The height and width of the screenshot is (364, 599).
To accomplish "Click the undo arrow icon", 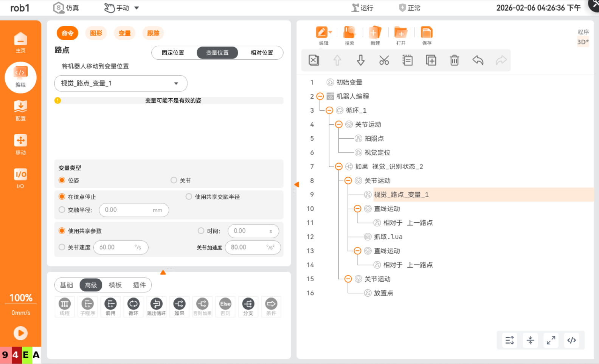I will (x=478, y=60).
